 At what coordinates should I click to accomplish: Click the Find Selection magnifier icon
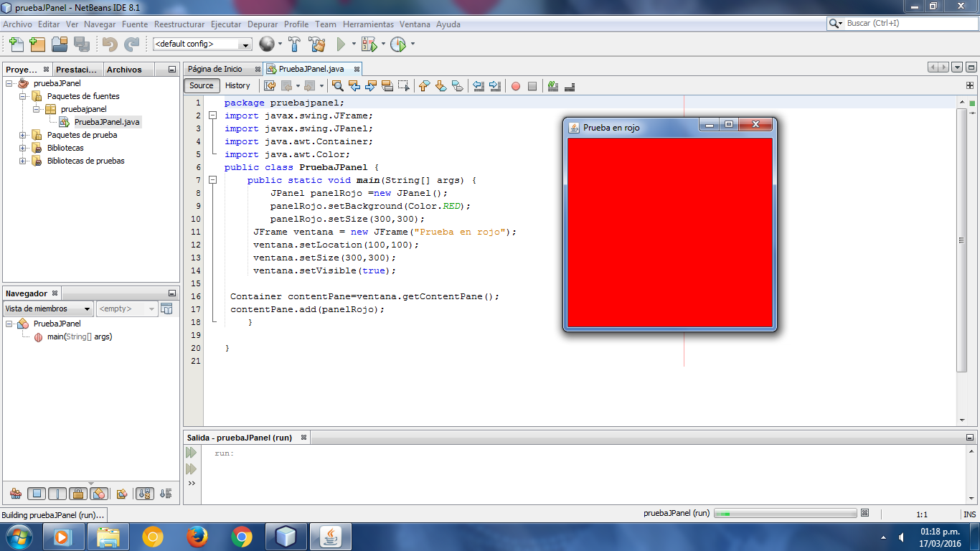tap(337, 86)
